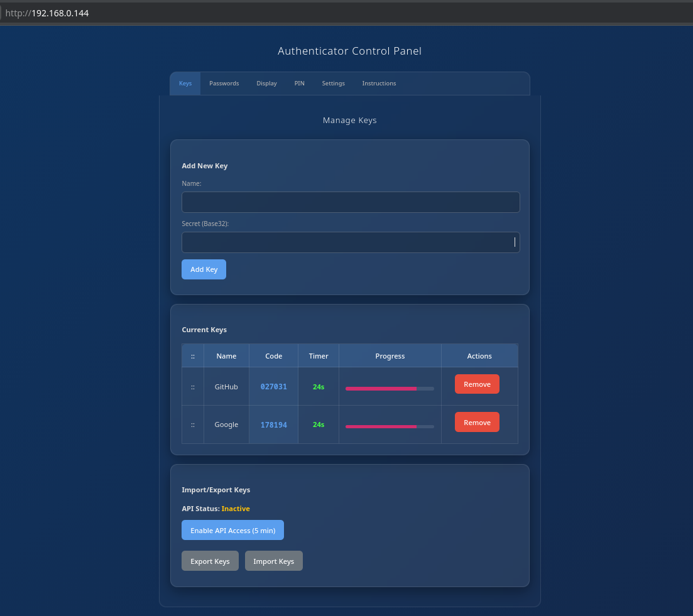693x616 pixels.
Task: Open the Display tab
Action: (x=266, y=84)
